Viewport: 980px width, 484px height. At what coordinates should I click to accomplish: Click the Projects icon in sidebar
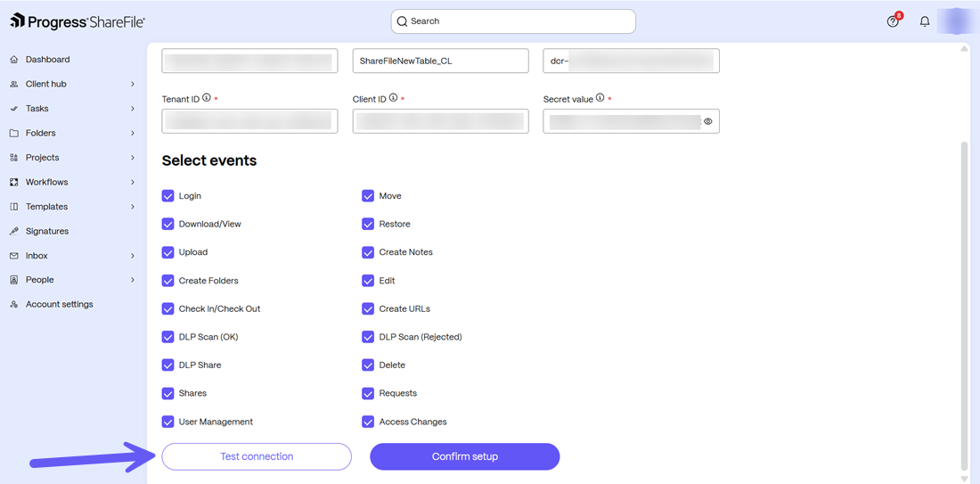pyautogui.click(x=14, y=158)
